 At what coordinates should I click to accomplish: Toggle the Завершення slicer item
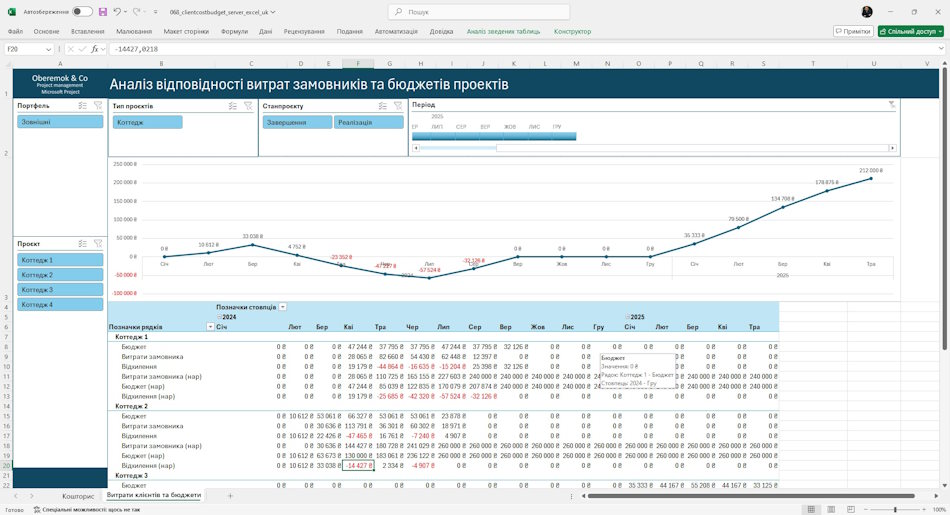pyautogui.click(x=297, y=122)
